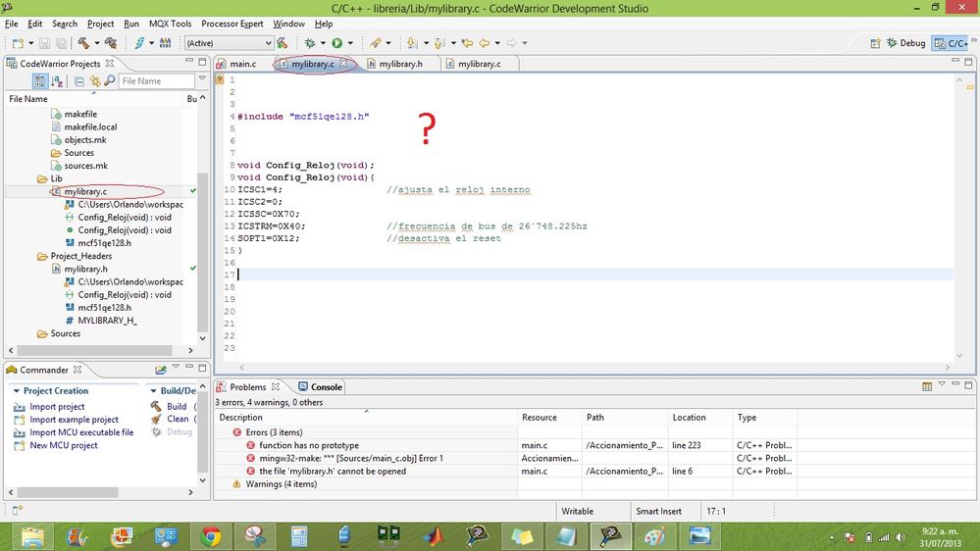Click the green bug Debug toolbar icon
Image resolution: width=980 pixels, height=551 pixels.
pyautogui.click(x=309, y=43)
